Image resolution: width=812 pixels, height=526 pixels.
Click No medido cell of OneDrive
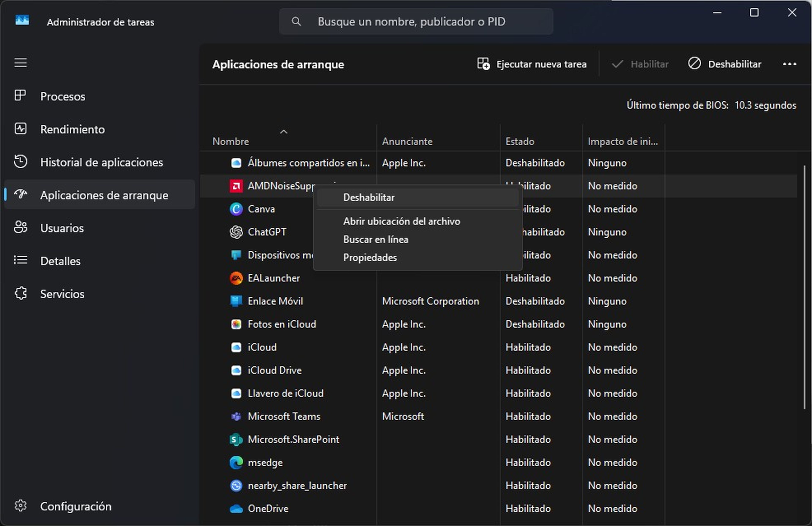(612, 509)
